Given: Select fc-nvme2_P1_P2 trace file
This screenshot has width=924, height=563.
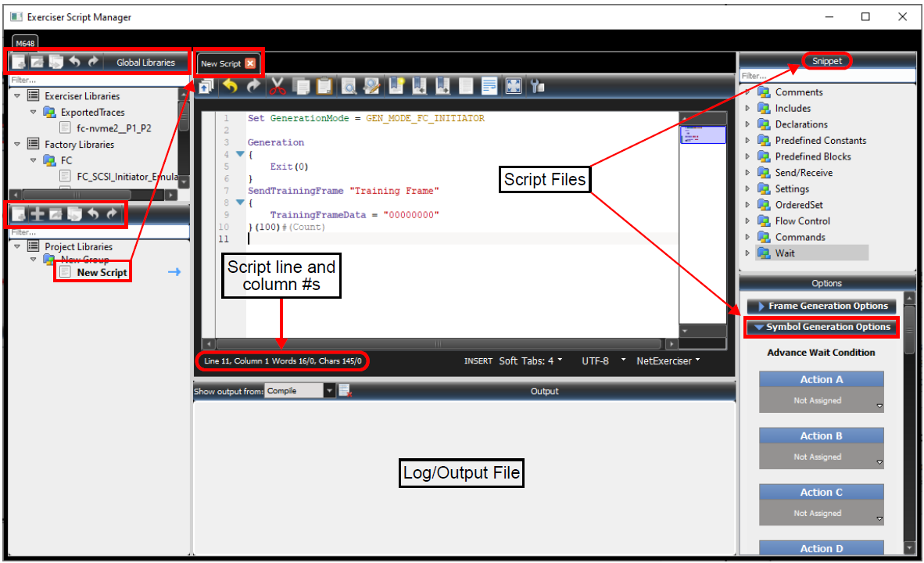Looking at the screenshot, I should coord(113,128).
